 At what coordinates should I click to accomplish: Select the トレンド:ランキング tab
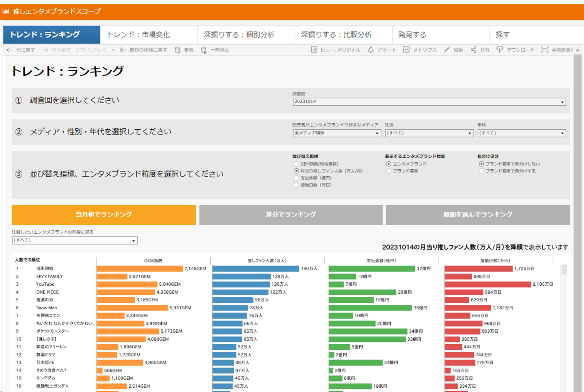tap(52, 34)
